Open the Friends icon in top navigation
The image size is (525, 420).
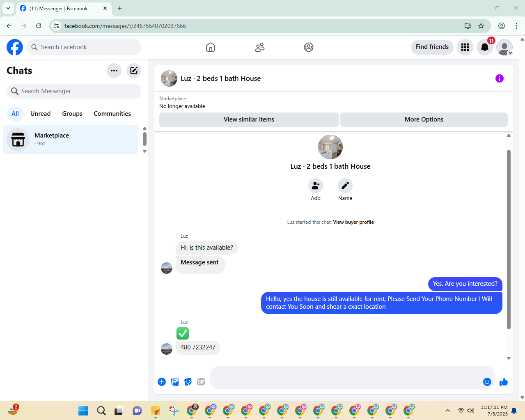(260, 47)
